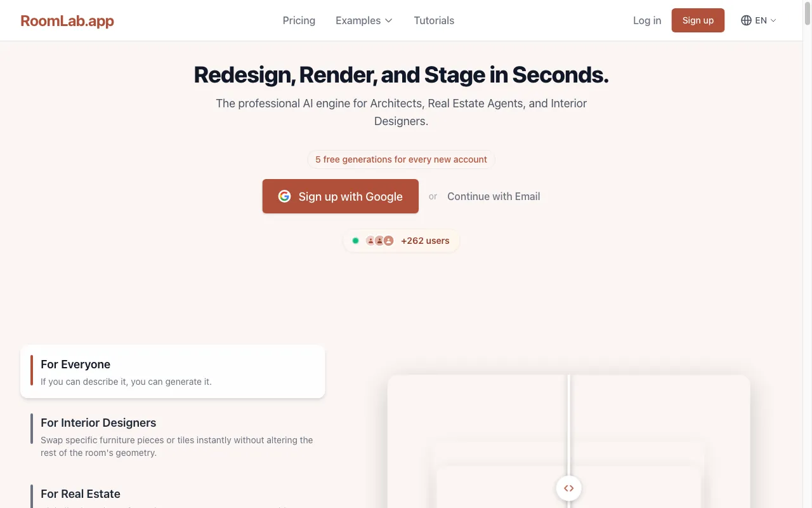Click the green online status dot
This screenshot has width=812, height=508.
[x=355, y=241]
